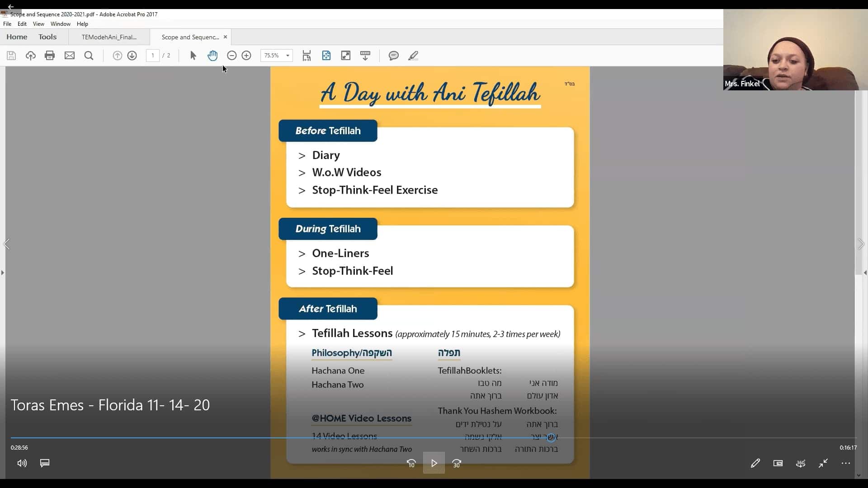Screen dimensions: 868x488
Task: Select the arrow selection tool
Action: pos(193,56)
